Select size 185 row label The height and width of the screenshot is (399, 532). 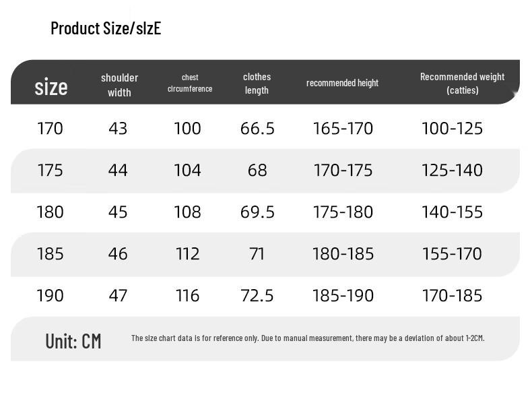click(x=50, y=253)
